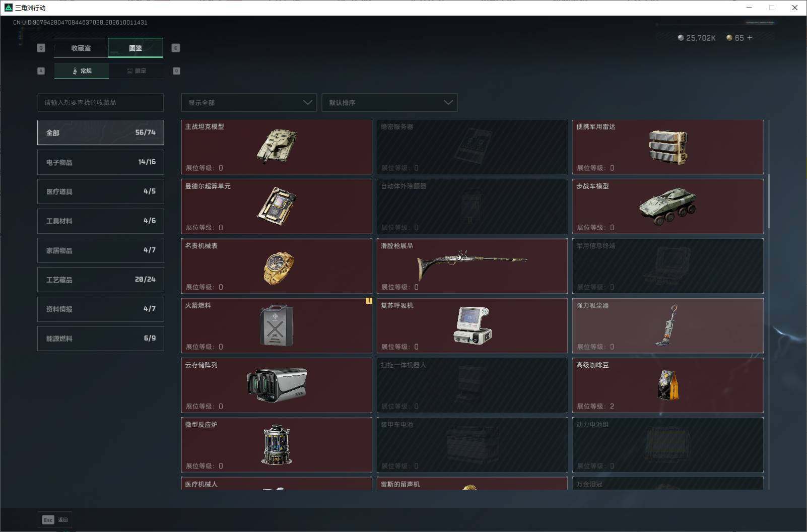Click the plus icon next to 65
The image size is (807, 532).
750,38
